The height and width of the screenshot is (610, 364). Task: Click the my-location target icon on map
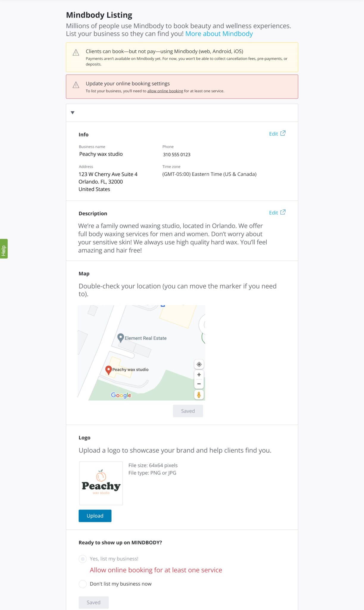tap(199, 364)
